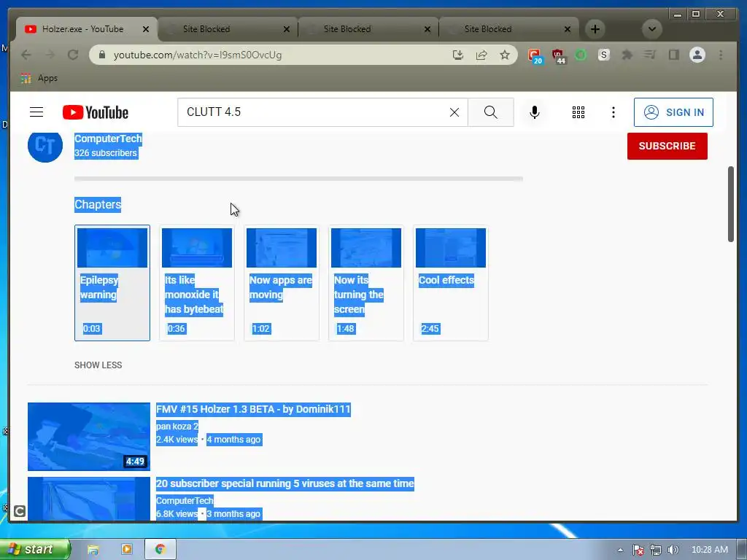Open the network icon in the tray
This screenshot has height=560, width=747.
(x=656, y=550)
